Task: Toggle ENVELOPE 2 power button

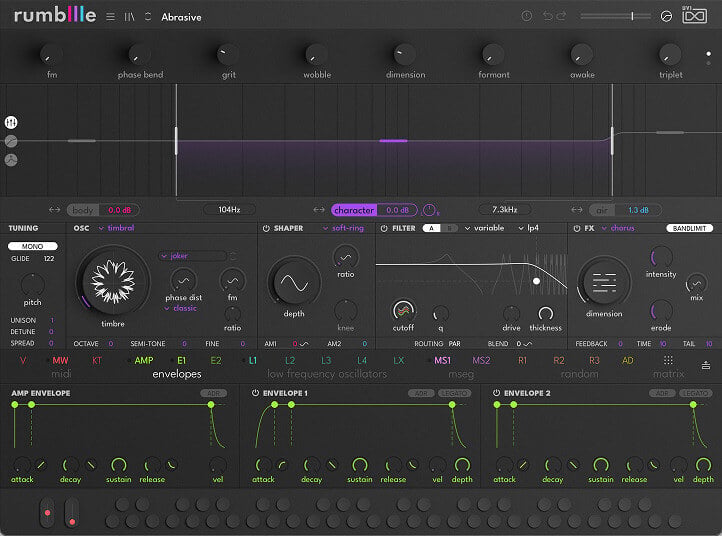Action: (496, 393)
